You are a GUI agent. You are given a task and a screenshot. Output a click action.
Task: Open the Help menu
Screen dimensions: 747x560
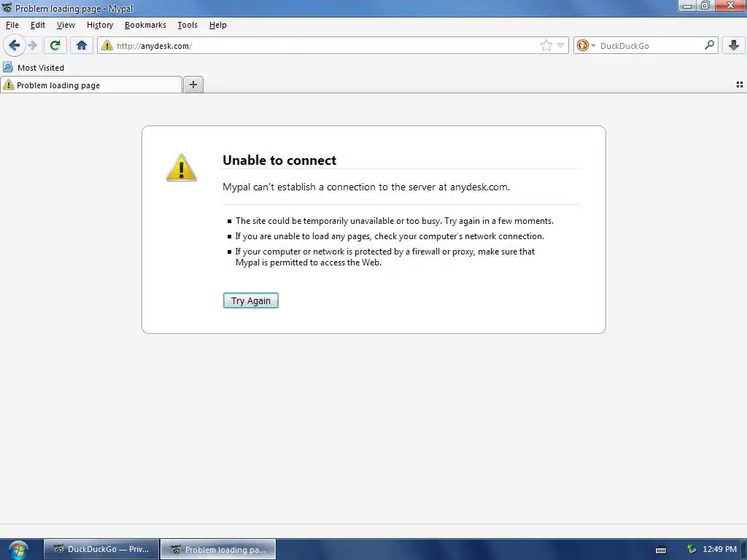[x=217, y=25]
